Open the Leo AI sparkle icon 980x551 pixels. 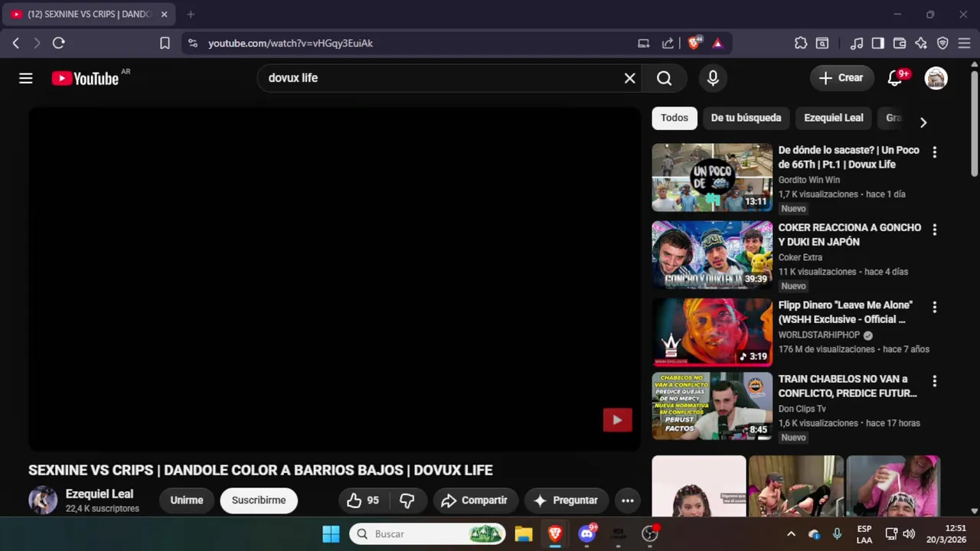point(921,44)
